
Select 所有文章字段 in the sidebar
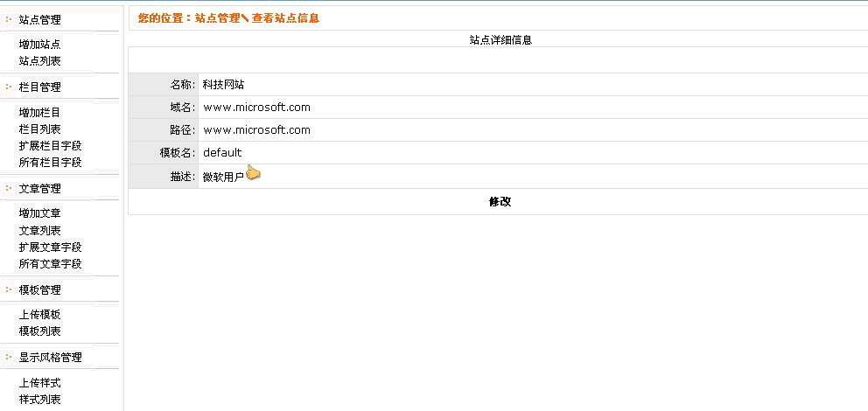(51, 263)
